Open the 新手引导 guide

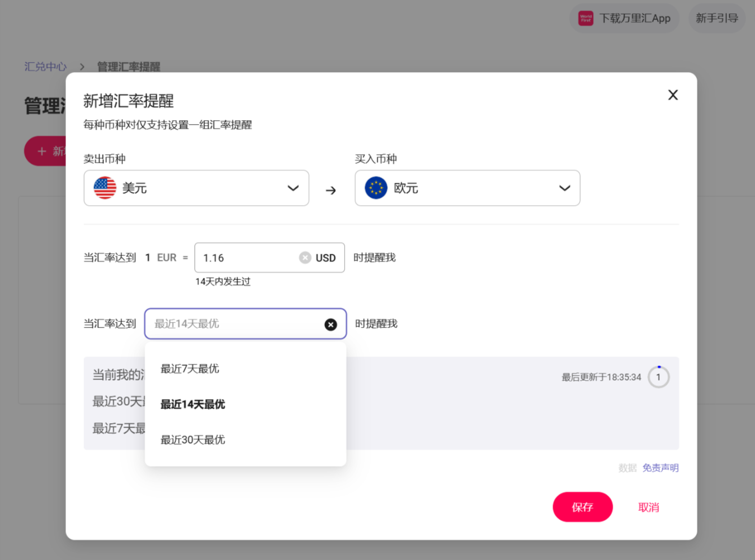(717, 18)
